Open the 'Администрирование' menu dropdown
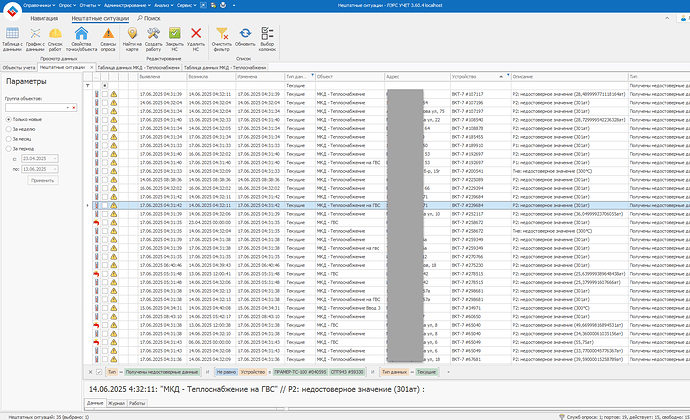The height and width of the screenshot is (420, 690). pos(128,5)
